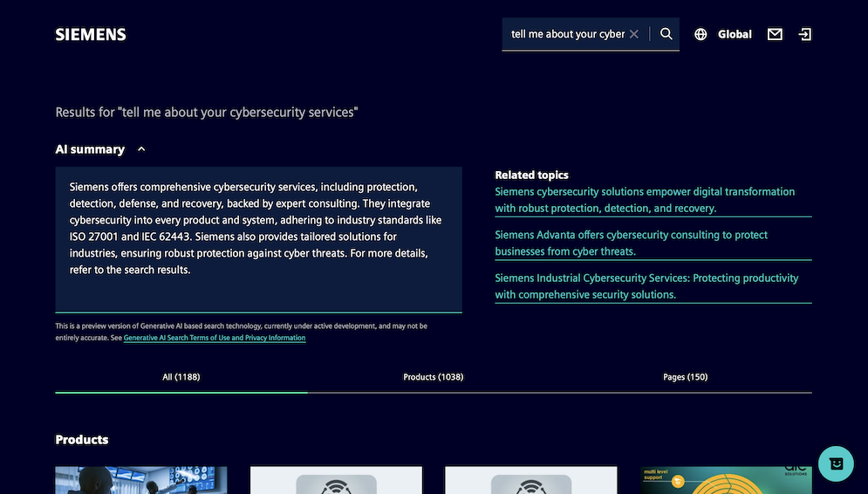The height and width of the screenshot is (494, 868).
Task: Open the chatbot assistant bubble
Action: [836, 463]
